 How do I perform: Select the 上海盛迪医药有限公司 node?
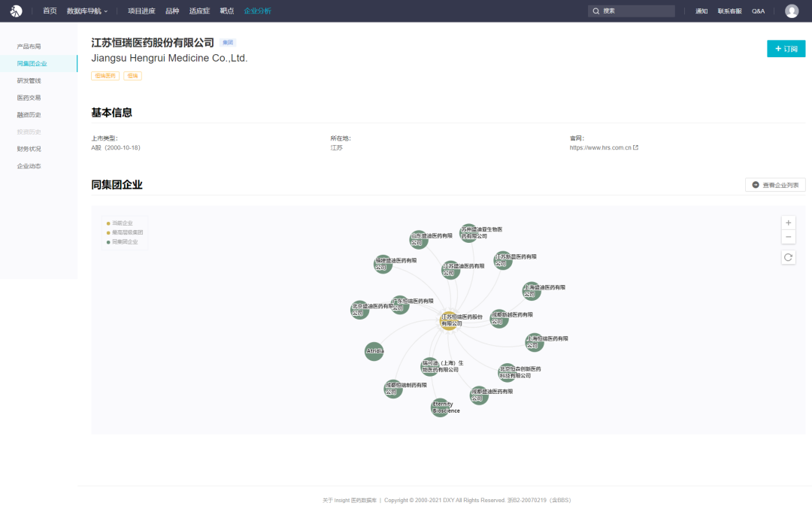(x=532, y=291)
